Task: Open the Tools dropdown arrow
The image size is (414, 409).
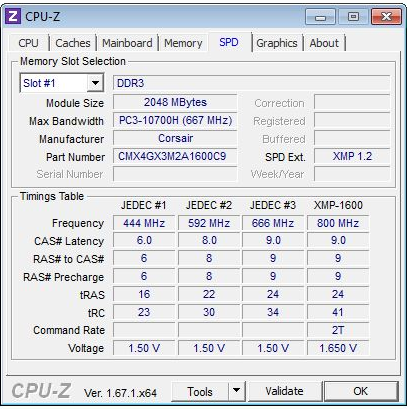Action: 237,391
